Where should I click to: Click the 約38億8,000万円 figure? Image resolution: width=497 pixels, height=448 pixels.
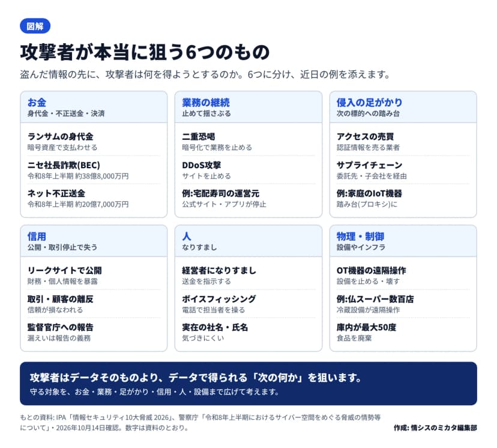tap(102, 176)
